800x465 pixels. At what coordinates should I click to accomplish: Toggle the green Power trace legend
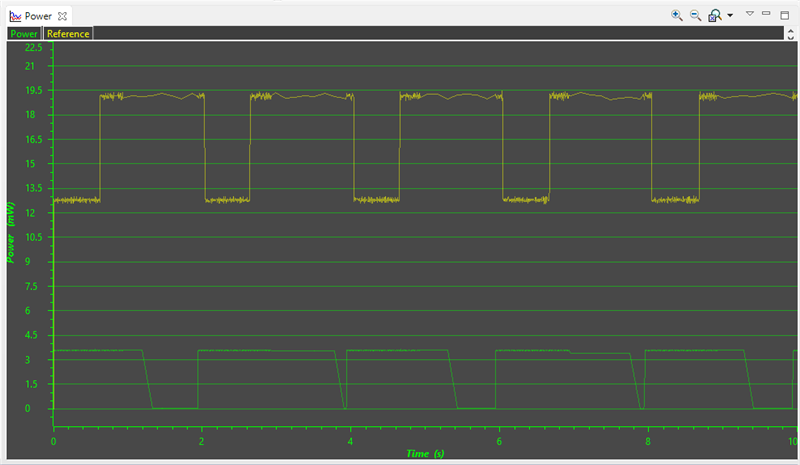24,34
